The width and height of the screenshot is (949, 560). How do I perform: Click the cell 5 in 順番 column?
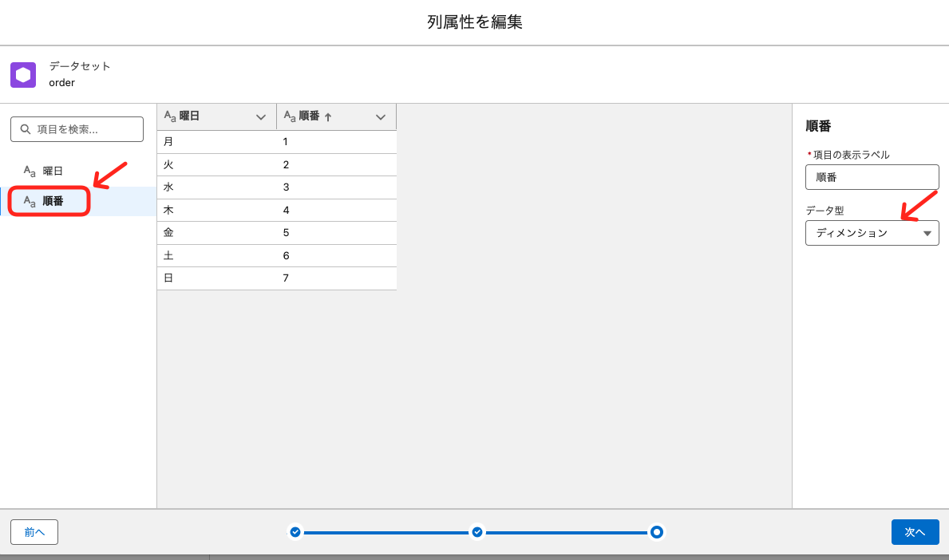click(x=337, y=233)
